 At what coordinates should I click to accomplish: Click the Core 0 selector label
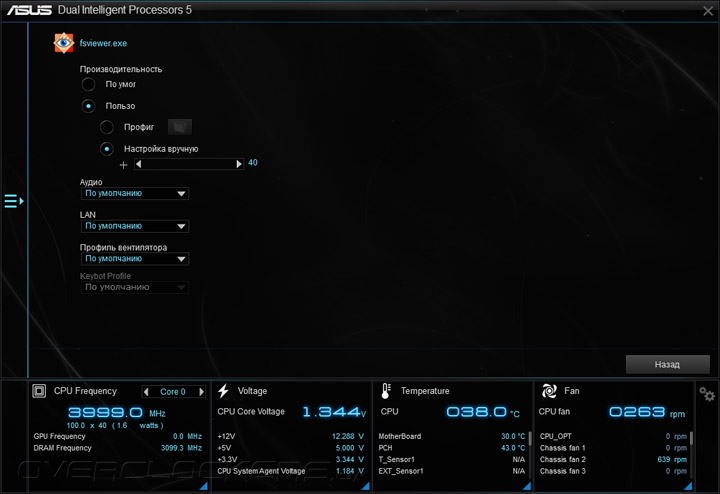(x=173, y=392)
